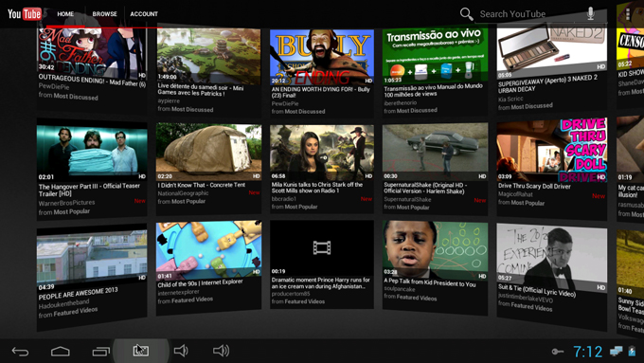This screenshot has height=363, width=644.
Task: Open Transmissão ao vivo thumbnail
Action: (435, 56)
